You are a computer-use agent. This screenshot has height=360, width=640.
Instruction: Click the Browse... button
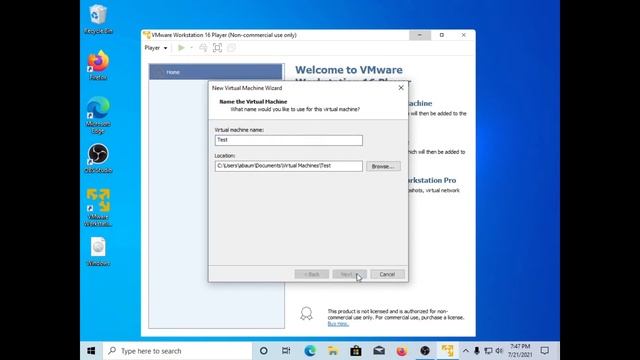(383, 167)
